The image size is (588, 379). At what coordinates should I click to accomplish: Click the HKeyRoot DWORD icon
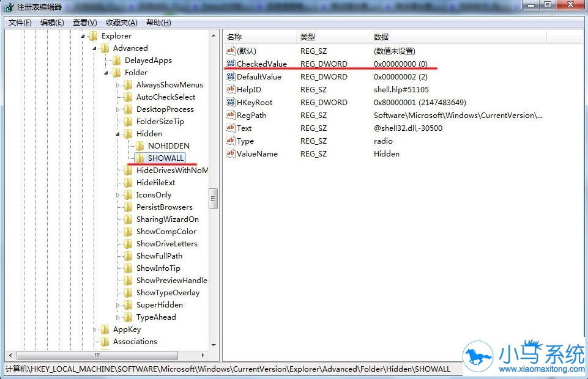point(231,102)
